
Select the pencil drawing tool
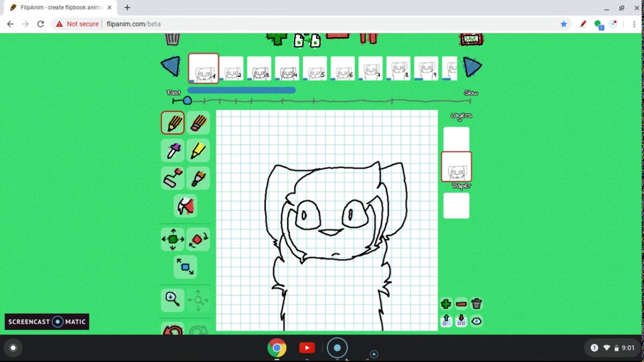(x=173, y=123)
